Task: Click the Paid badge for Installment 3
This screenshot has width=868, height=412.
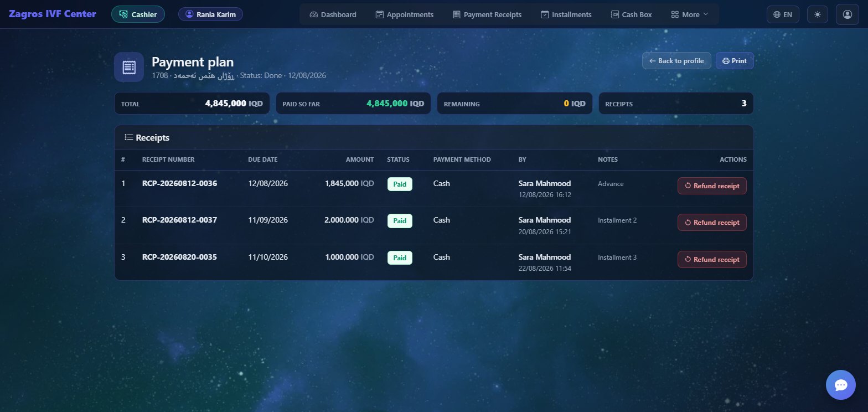Action: [x=400, y=257]
